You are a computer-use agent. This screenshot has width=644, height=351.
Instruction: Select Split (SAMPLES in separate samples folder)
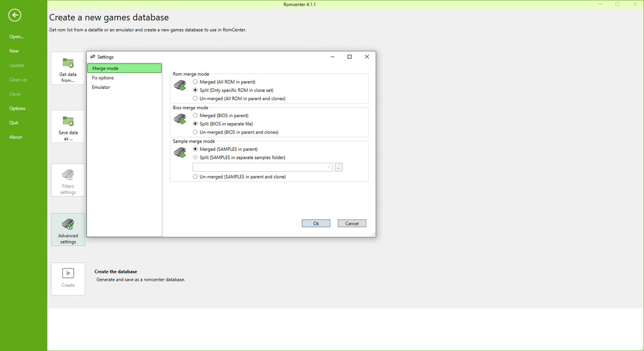coord(239,158)
